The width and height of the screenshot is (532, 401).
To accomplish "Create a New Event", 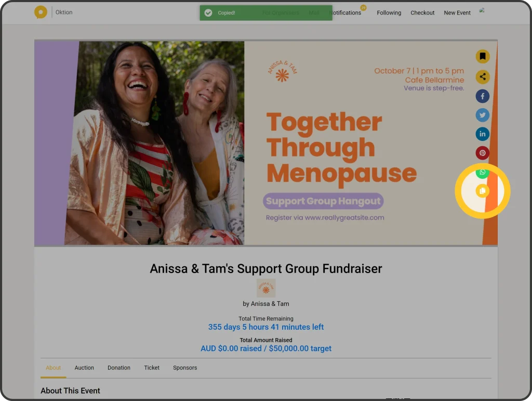I will 457,12.
